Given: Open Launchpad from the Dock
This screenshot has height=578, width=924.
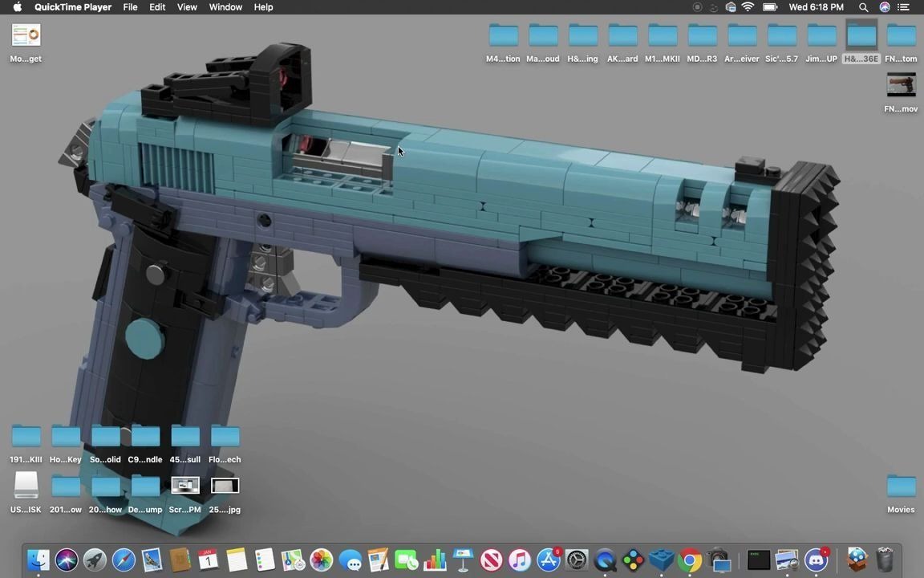Looking at the screenshot, I should pyautogui.click(x=95, y=560).
